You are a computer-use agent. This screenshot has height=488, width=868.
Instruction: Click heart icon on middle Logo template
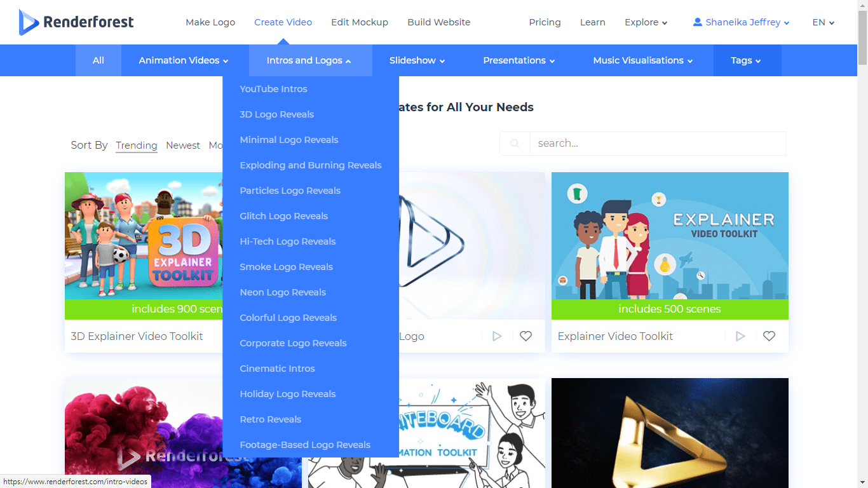point(526,336)
